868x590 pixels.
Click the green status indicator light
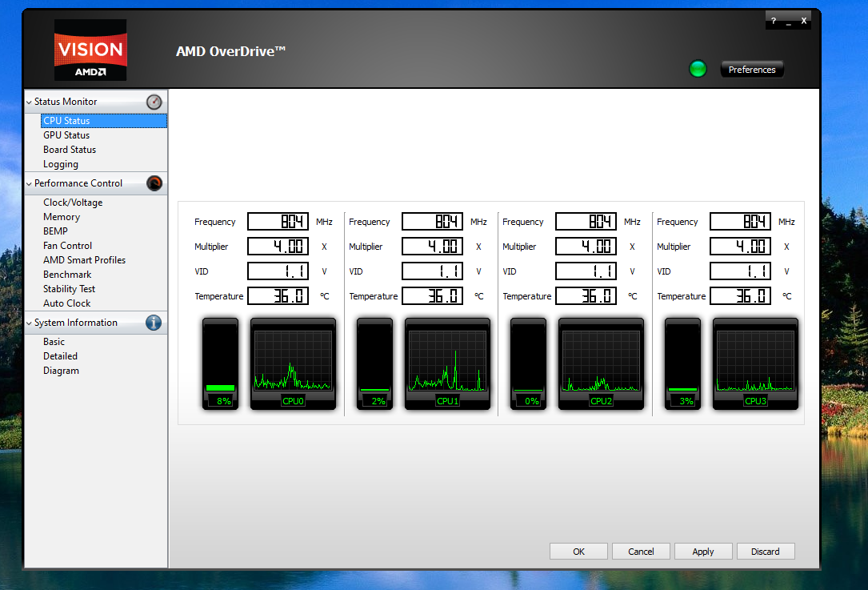(698, 70)
